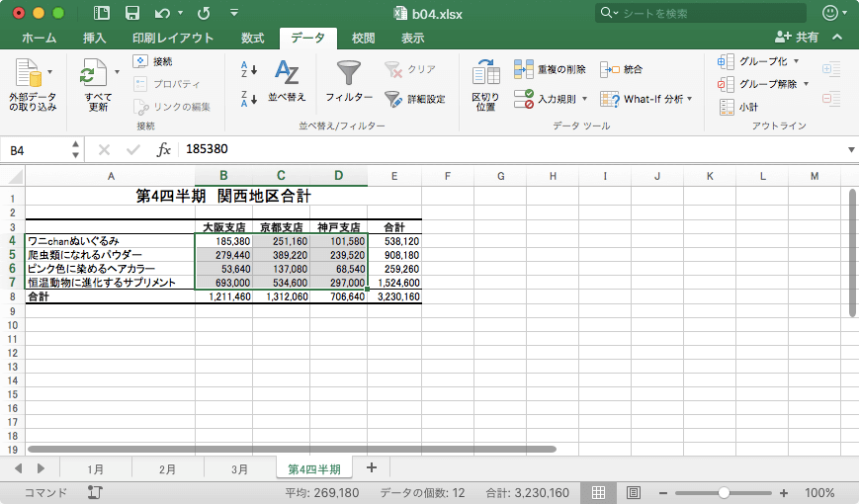Click the show detail plus outline icon
Screen dimensions: 859x504
pyautogui.click(x=831, y=69)
